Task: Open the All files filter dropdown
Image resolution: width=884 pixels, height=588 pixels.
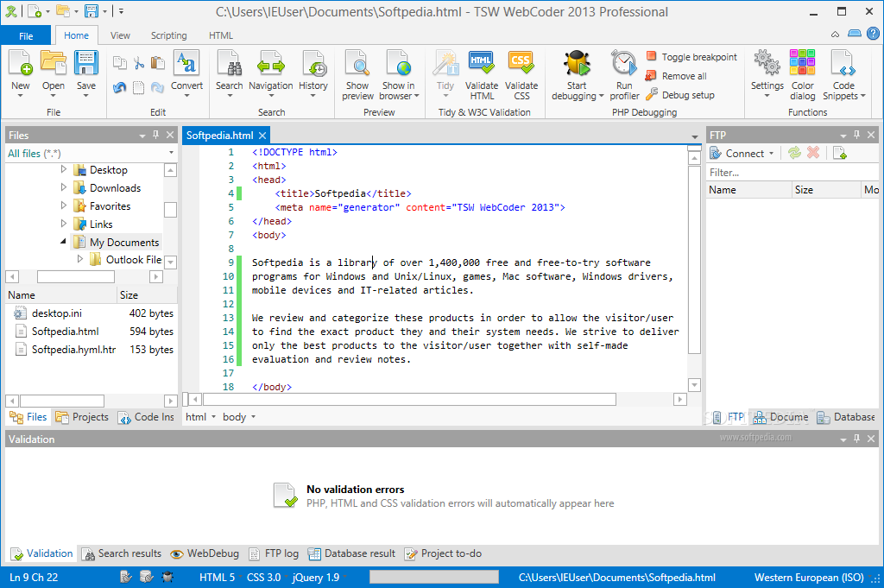Action: point(171,153)
